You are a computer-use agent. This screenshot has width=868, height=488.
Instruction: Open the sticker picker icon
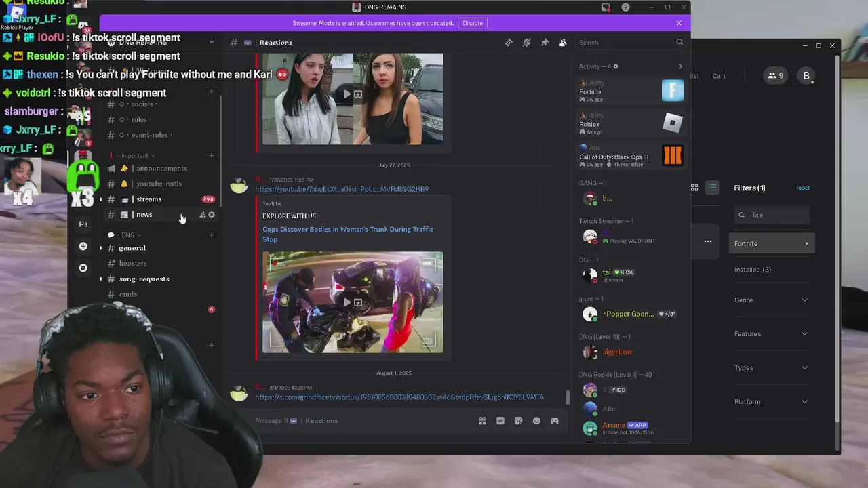519,421
